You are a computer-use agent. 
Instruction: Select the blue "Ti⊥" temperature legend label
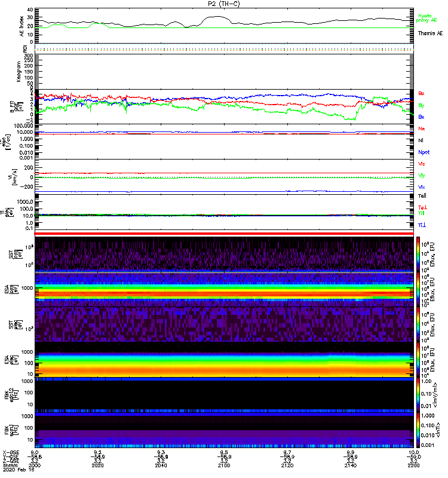(x=422, y=225)
